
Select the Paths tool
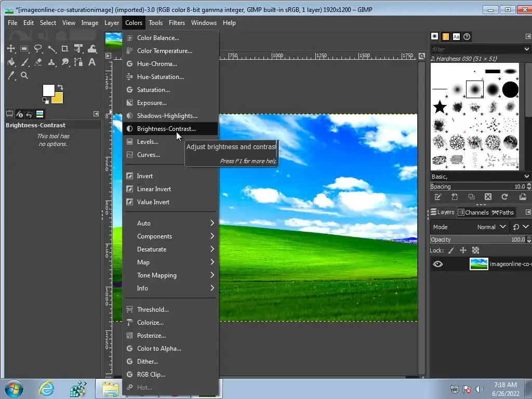78,62
